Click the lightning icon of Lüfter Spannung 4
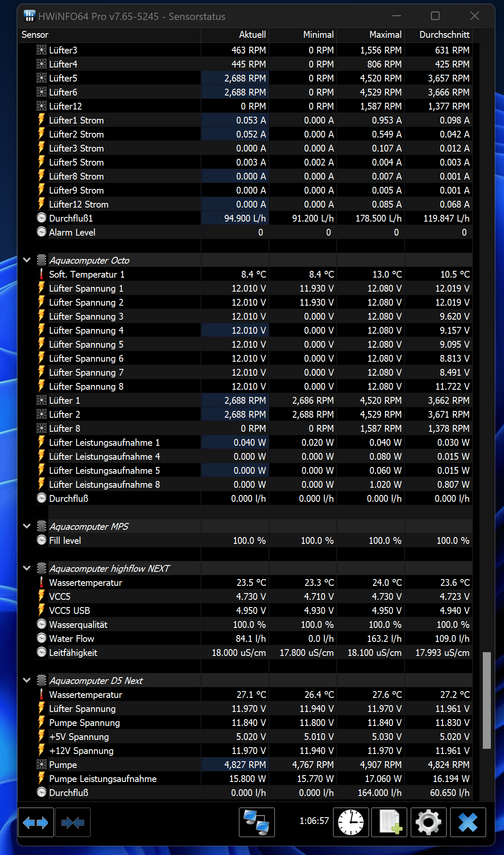The image size is (504, 855). click(x=42, y=330)
